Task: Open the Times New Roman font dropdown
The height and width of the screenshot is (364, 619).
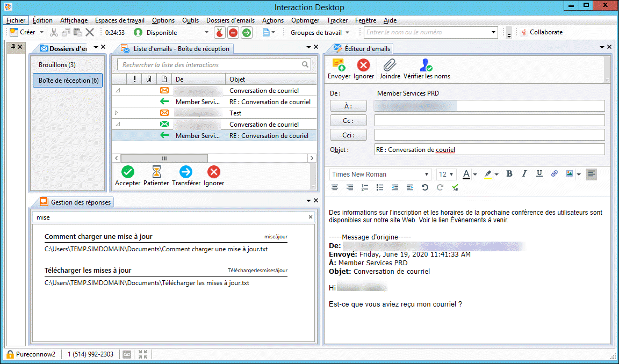Action: [x=427, y=174]
